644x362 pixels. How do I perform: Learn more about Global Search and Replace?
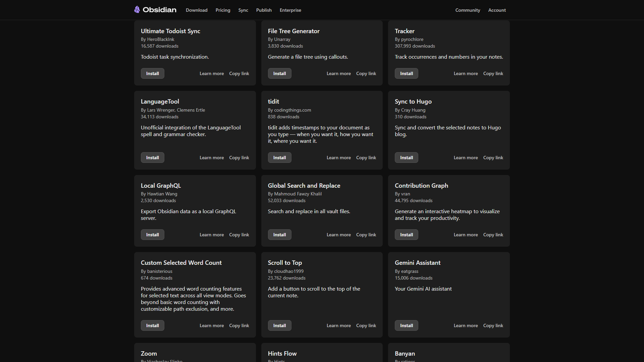click(339, 235)
